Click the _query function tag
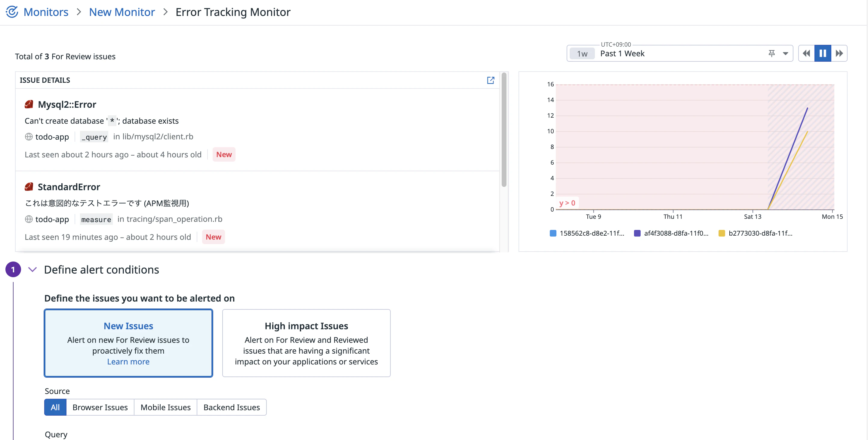This screenshot has height=440, width=868. [94, 137]
